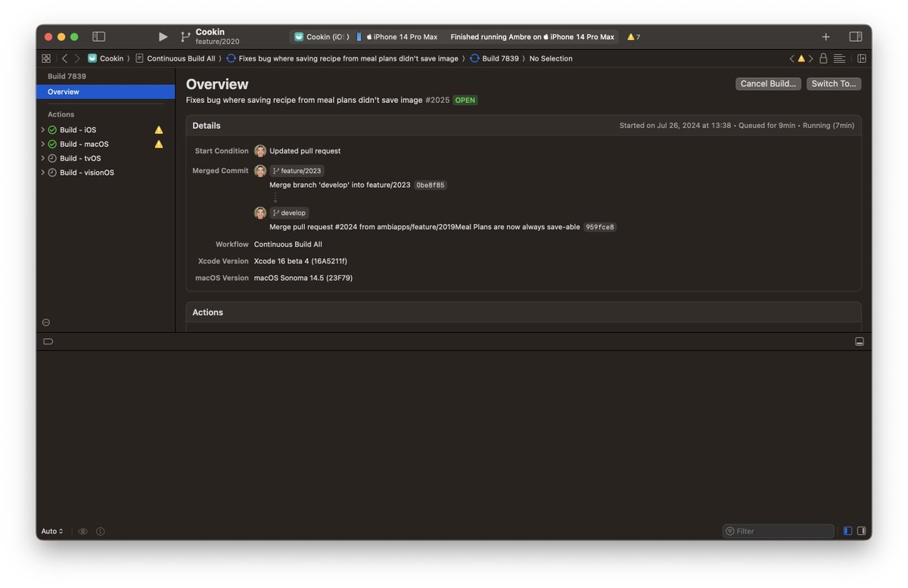
Task: Click the Build - iOS warning triangle
Action: 159,130
